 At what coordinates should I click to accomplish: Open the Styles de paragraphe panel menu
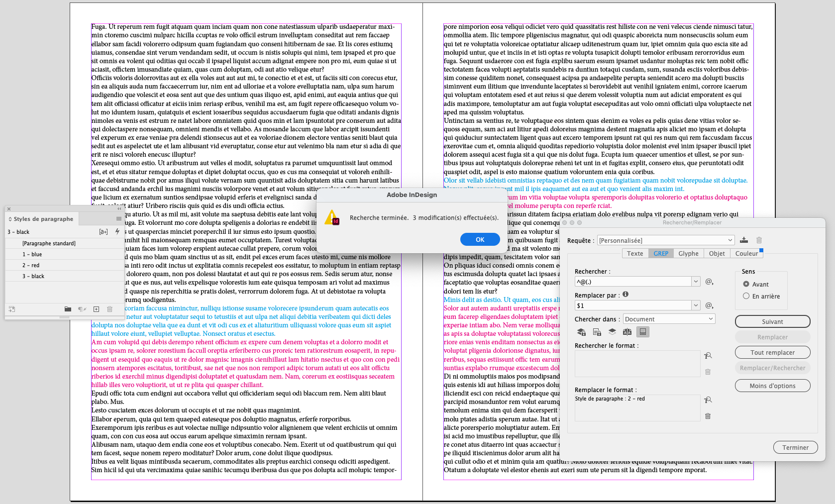click(x=118, y=218)
